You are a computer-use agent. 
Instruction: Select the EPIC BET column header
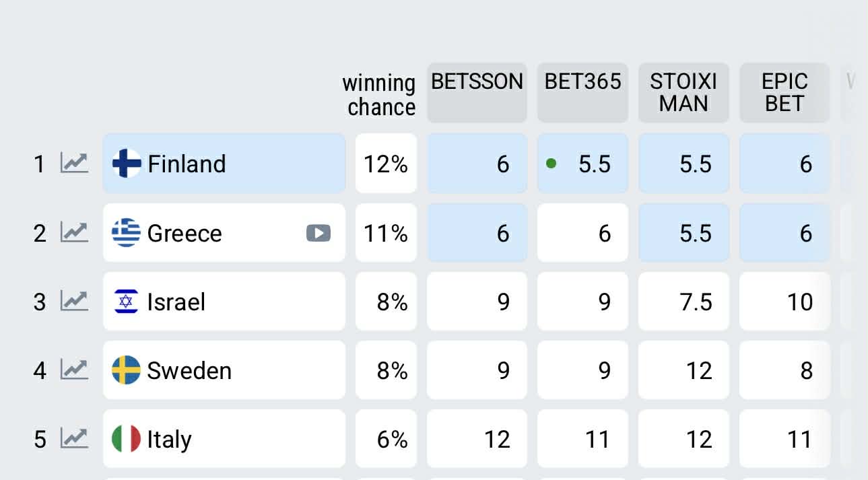tap(784, 93)
